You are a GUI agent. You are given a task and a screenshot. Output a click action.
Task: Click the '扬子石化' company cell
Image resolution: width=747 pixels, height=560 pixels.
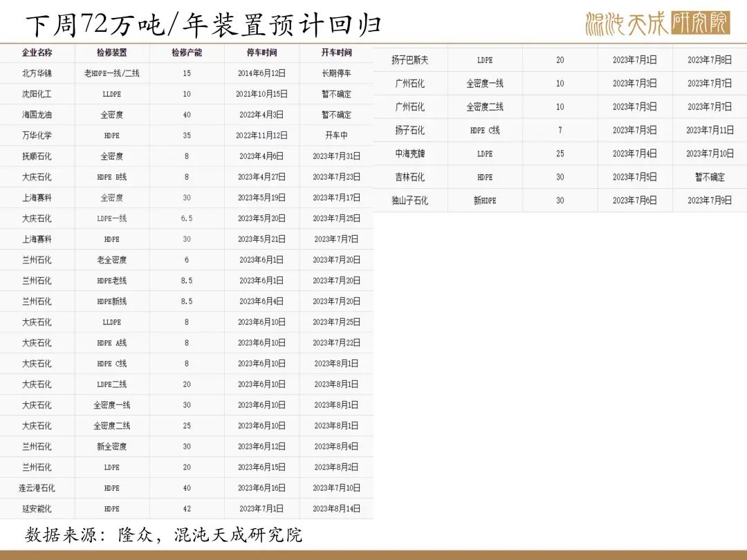[409, 130]
